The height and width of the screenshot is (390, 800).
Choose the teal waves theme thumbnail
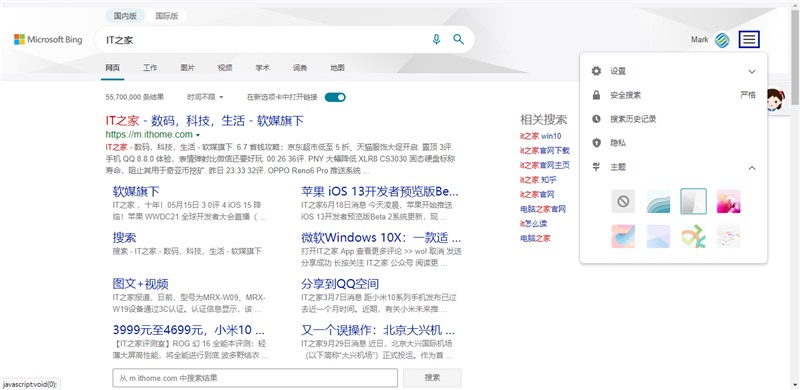tap(658, 201)
